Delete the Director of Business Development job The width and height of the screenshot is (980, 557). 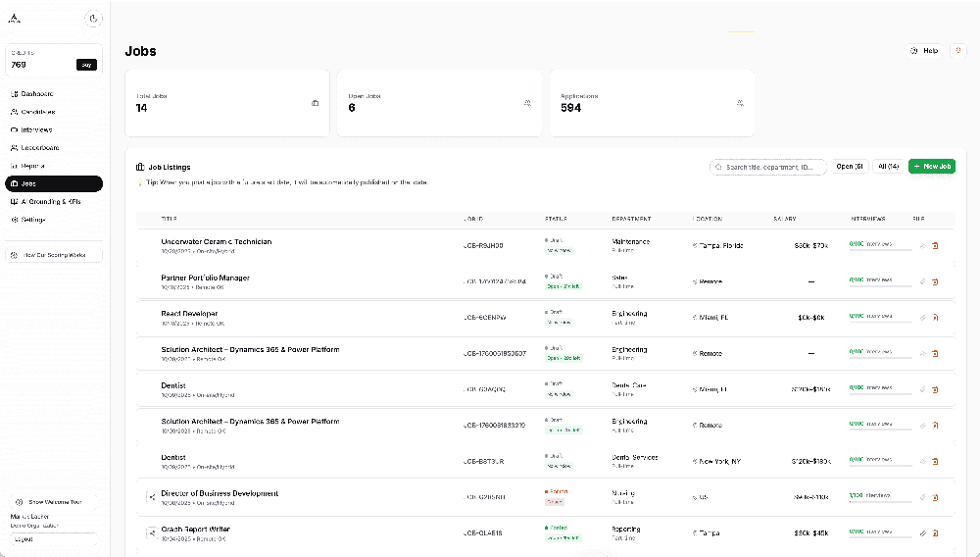(x=936, y=497)
